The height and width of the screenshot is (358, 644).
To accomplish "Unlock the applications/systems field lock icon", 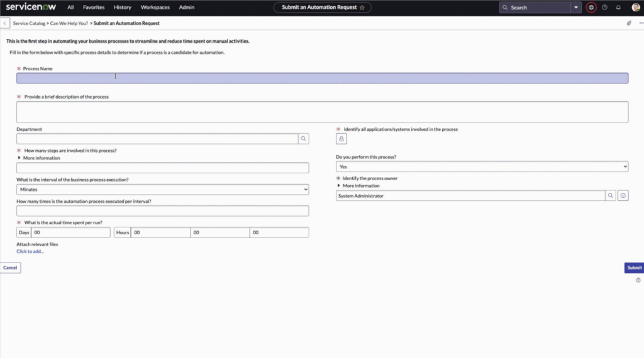I will (341, 139).
